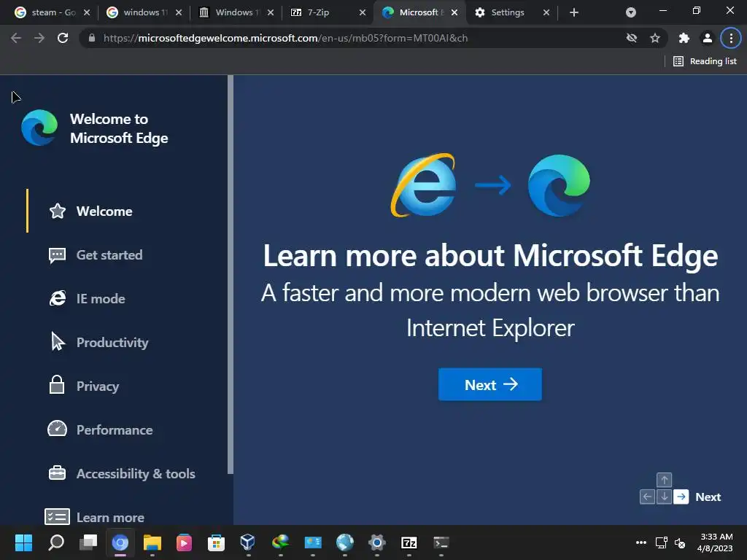Open the Reading list
This screenshot has width=747, height=560.
pos(705,61)
